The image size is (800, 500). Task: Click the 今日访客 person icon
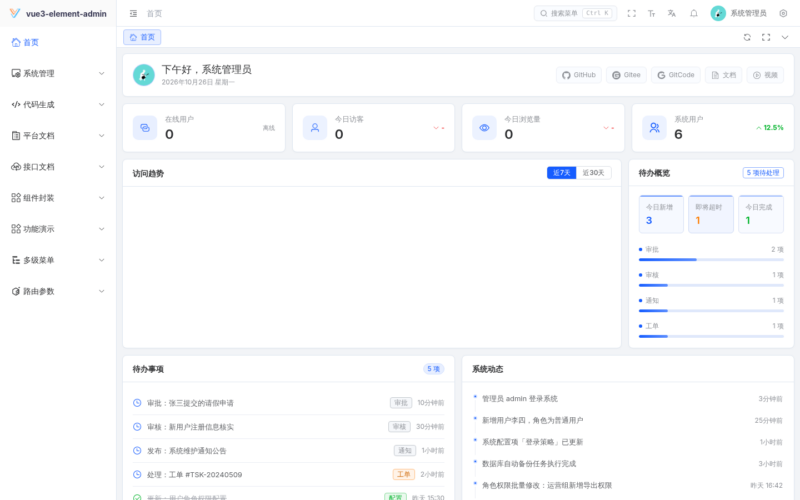click(x=315, y=128)
